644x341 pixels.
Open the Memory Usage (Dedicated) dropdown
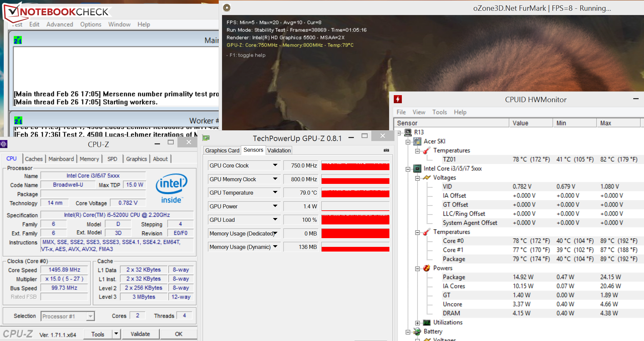tap(275, 233)
